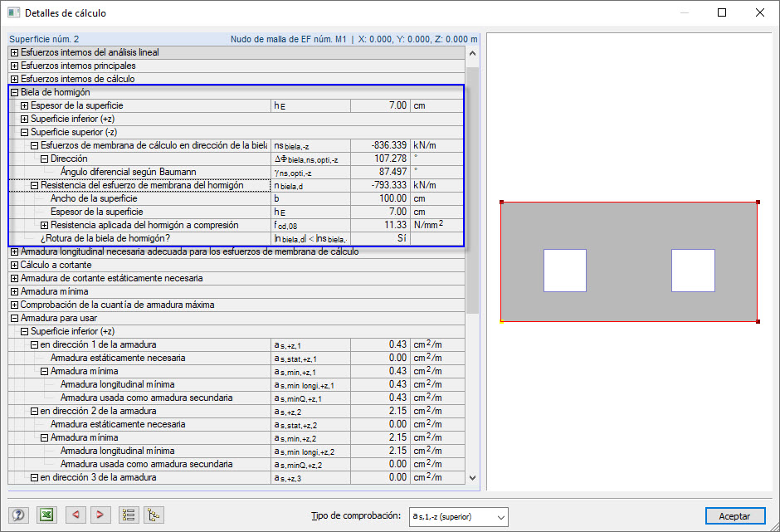
Task: Expand Cálculo a cortante row
Action: tap(14, 266)
